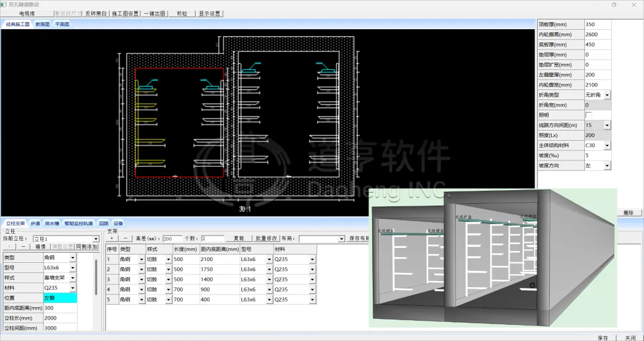Open the 智能监控轨道 tab
The image size is (644, 341).
pos(79,224)
